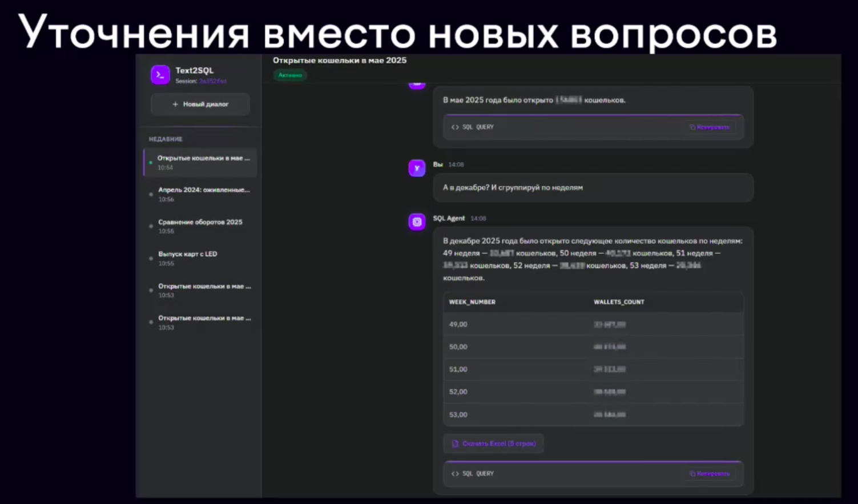858x504 pixels.
Task: Copy the SQL of the December weekly answer
Action: [x=710, y=474]
